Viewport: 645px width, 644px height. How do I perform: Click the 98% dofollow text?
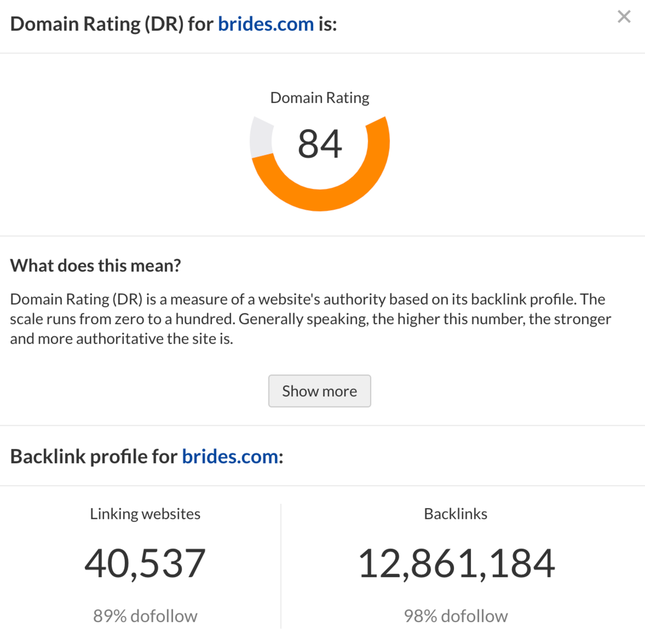455,616
